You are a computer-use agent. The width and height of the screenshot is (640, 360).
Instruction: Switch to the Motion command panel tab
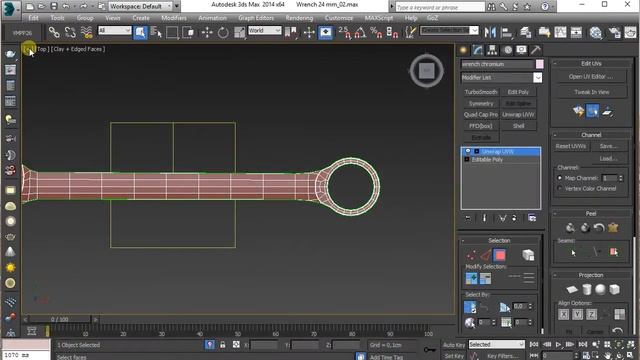pos(507,50)
